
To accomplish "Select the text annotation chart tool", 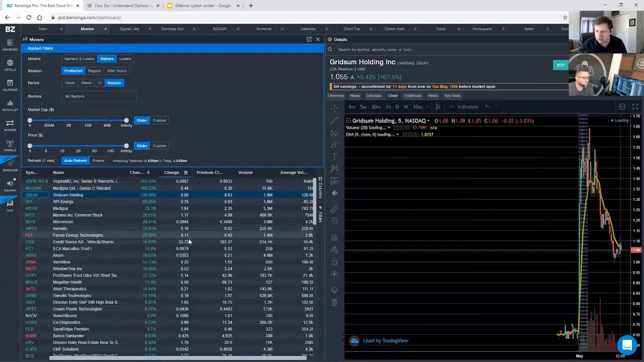I will pyautogui.click(x=334, y=157).
